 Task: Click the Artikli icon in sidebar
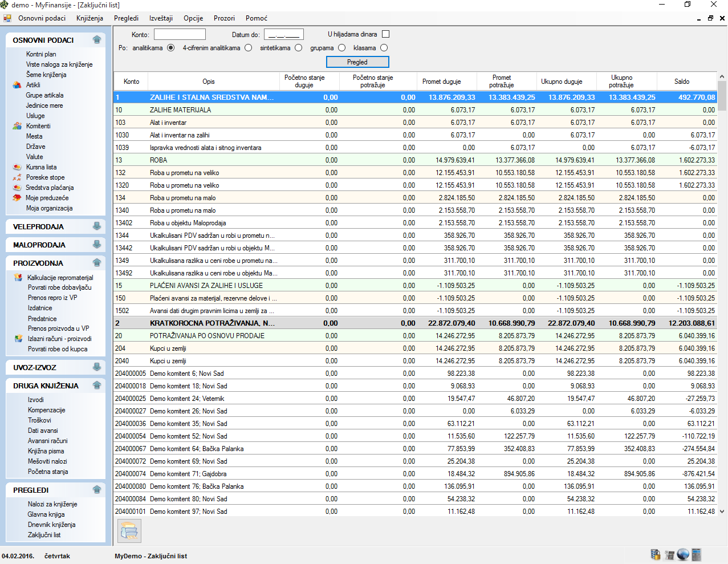click(x=17, y=85)
